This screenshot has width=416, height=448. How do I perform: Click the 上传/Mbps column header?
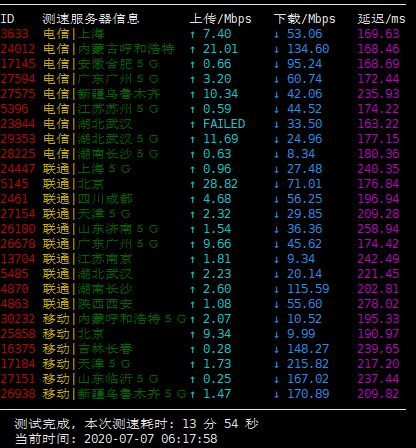[x=220, y=19]
